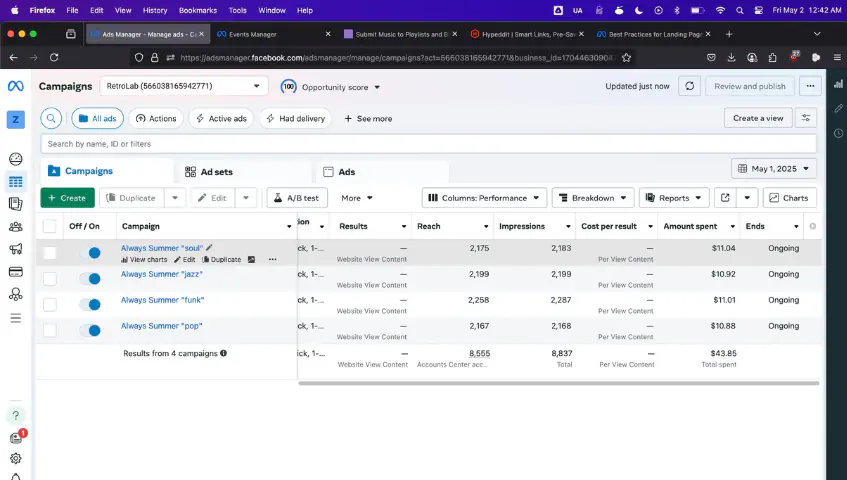
Task: Switch to Events Manager browser tab
Action: (x=273, y=34)
